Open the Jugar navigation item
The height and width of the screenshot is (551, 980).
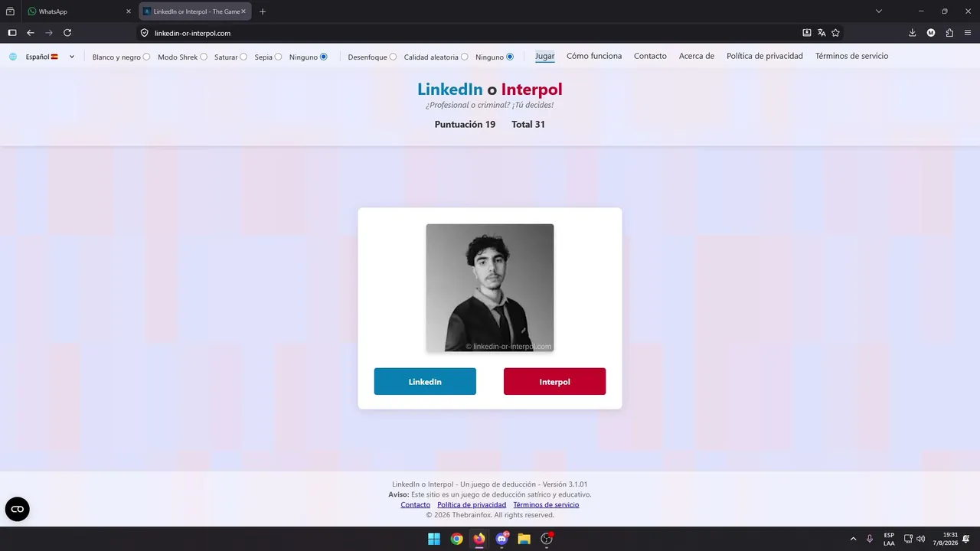point(545,56)
